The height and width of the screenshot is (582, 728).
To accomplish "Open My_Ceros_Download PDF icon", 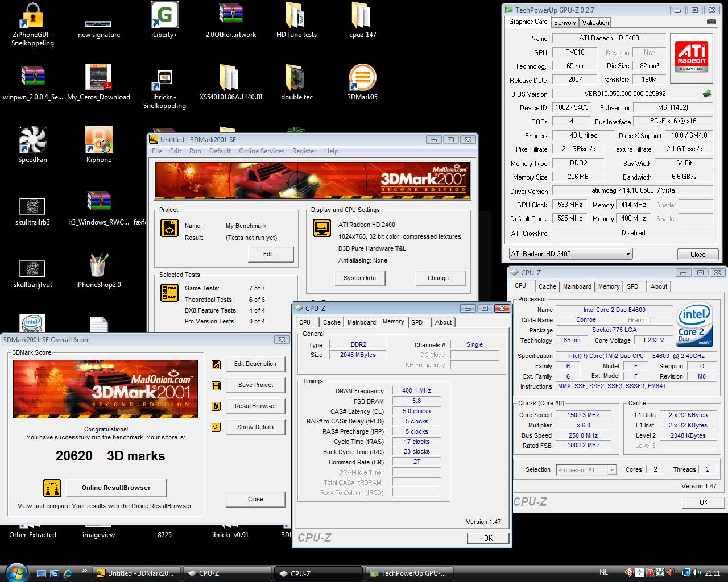I will pos(98,77).
